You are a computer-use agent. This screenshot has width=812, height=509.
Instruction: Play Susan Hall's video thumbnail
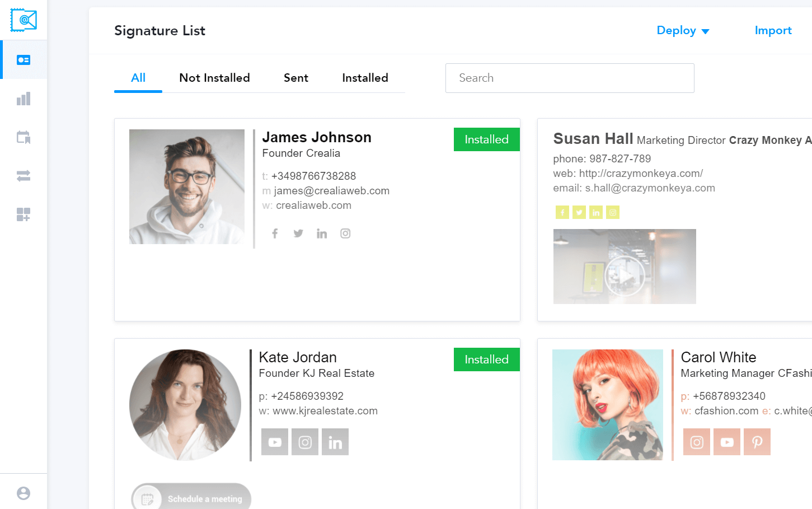coord(625,275)
